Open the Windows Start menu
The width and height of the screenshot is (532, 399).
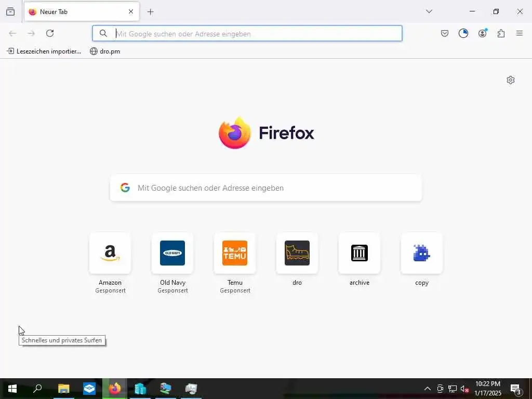(12, 389)
